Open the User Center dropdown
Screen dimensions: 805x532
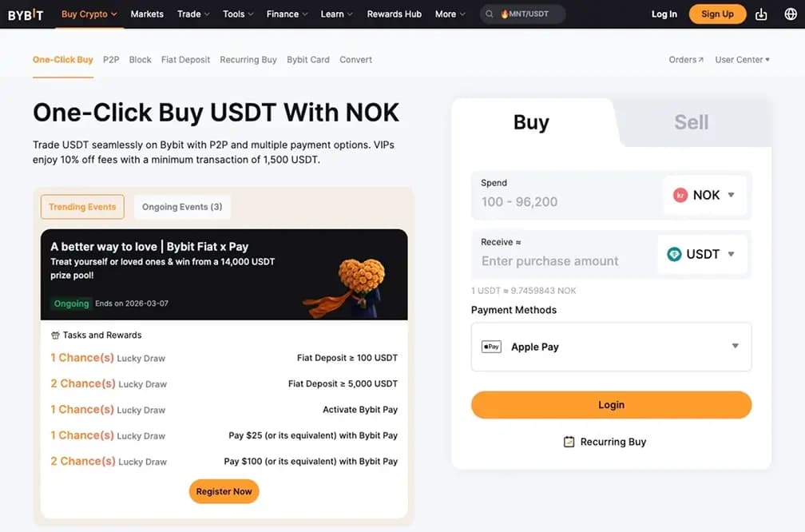tap(741, 59)
